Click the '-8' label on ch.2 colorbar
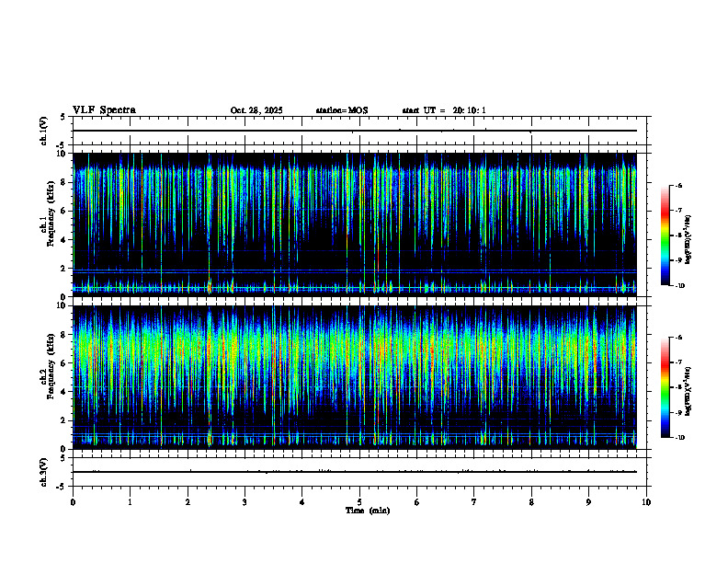The height and width of the screenshot is (563, 728). [x=678, y=387]
